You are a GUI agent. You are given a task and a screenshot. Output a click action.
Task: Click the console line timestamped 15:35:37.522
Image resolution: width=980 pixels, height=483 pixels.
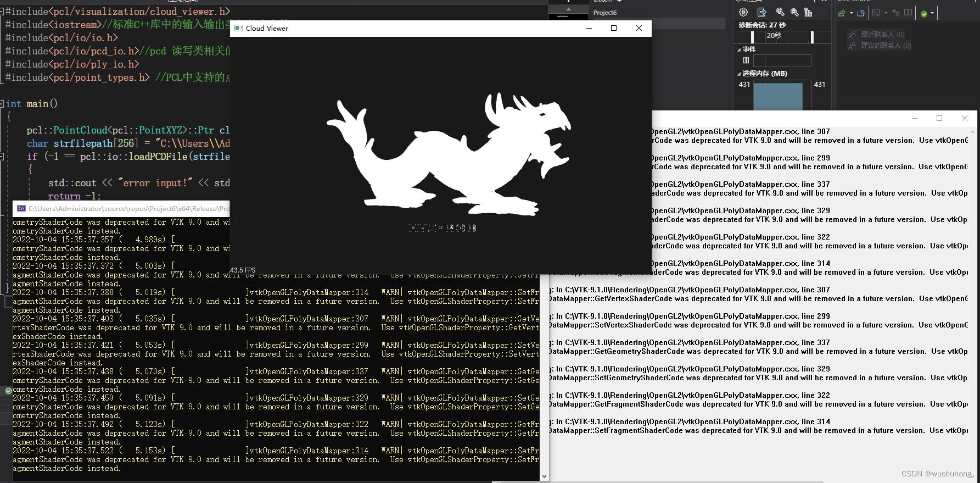(276, 451)
